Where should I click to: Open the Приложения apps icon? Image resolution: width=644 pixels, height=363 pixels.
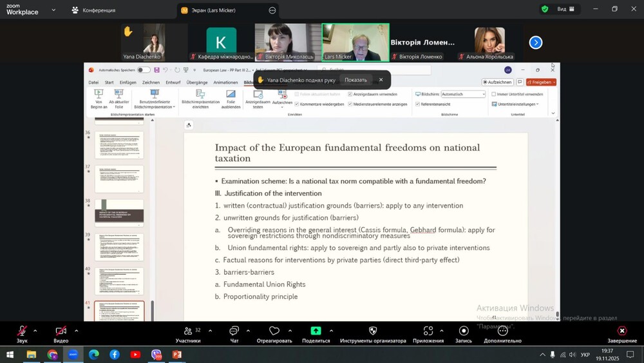pos(428,331)
